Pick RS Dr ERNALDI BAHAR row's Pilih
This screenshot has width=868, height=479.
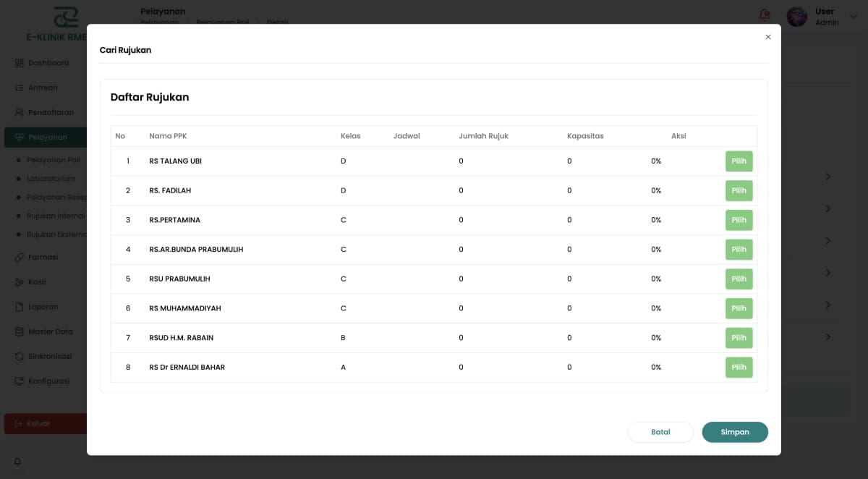[x=739, y=368]
